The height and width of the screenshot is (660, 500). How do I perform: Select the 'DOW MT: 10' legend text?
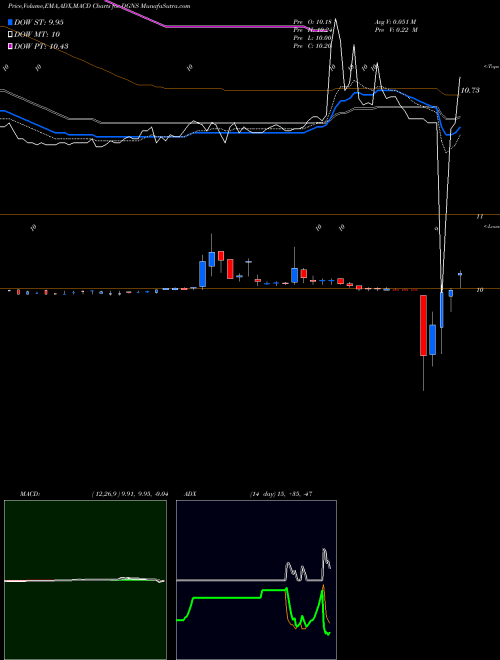click(x=37, y=34)
